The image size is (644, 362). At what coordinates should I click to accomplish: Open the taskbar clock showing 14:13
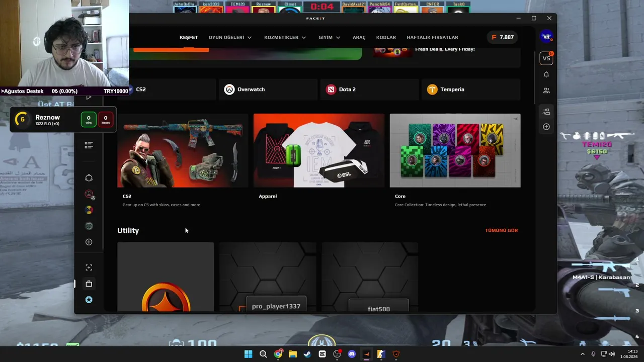click(x=629, y=354)
